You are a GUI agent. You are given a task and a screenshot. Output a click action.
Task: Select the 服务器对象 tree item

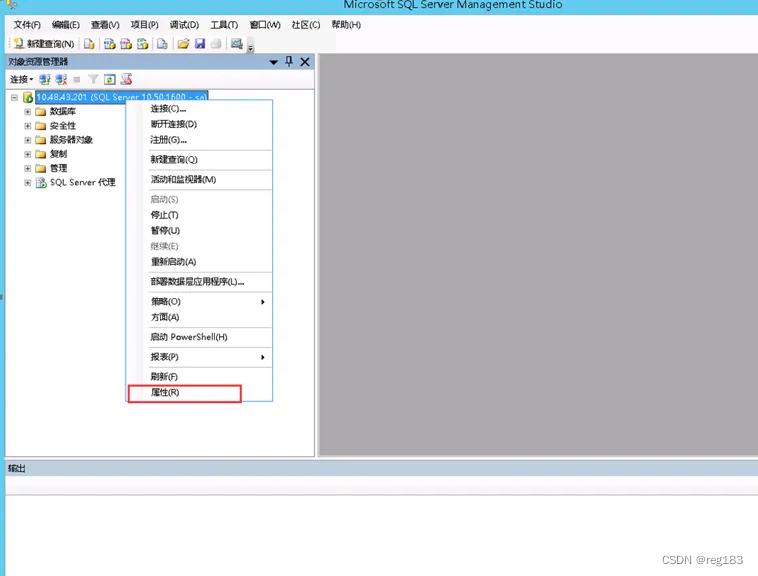coord(71,140)
